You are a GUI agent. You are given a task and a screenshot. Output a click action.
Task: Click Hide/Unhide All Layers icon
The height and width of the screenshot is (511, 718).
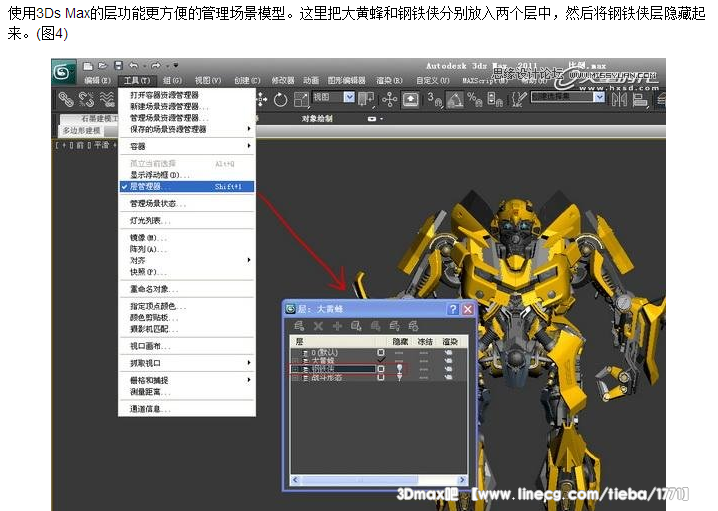[394, 326]
